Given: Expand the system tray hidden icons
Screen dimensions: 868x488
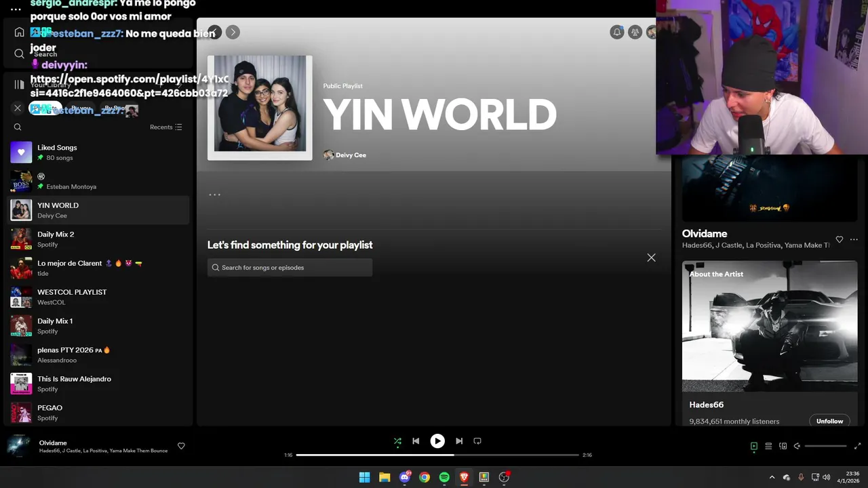Looking at the screenshot, I should (x=772, y=477).
